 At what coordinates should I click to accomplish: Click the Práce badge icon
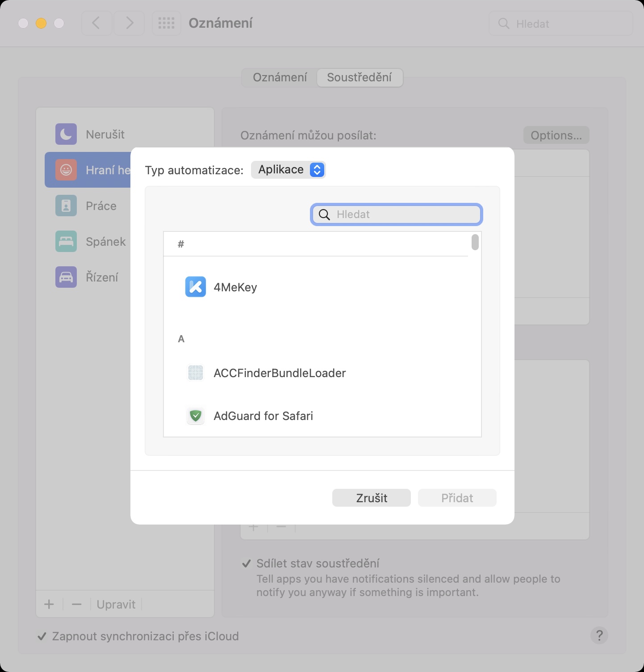(66, 206)
